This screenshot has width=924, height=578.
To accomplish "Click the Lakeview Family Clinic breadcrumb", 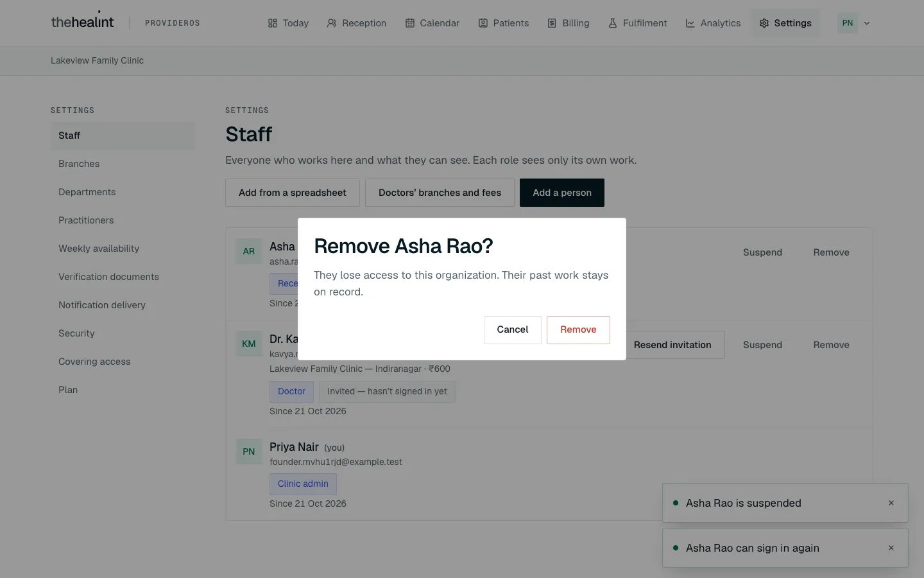I will coord(98,60).
